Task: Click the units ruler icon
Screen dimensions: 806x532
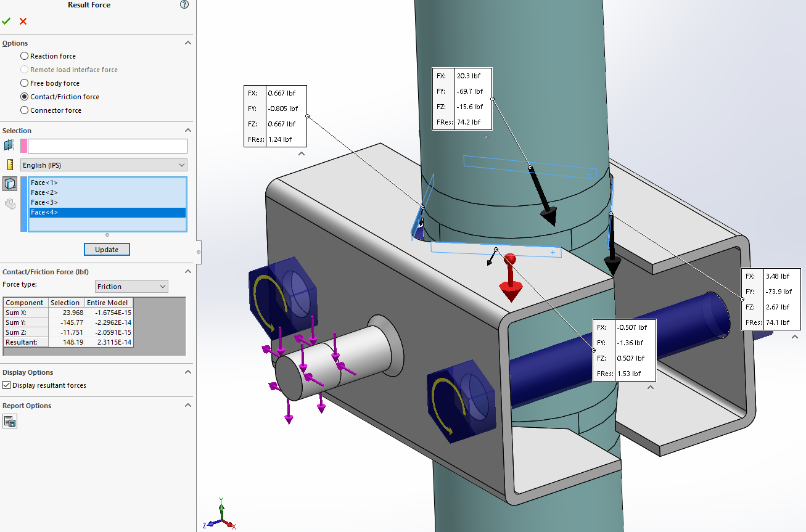Action: 10,164
